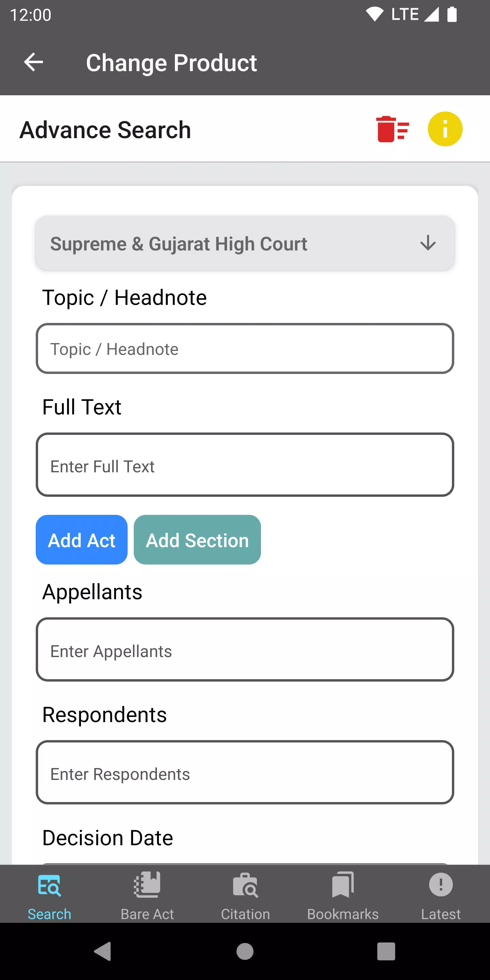Expand the Supreme & Gujarat High Court dropdown
This screenshot has width=490, height=980.
(245, 244)
